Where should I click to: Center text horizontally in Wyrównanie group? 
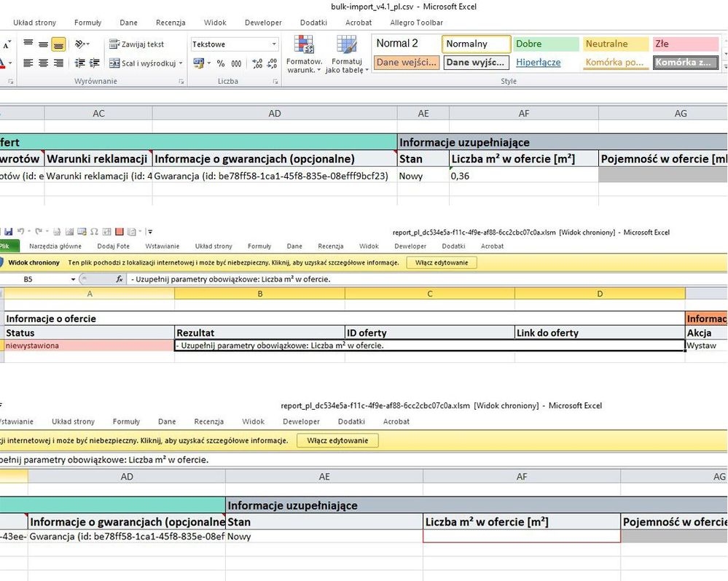point(43,63)
